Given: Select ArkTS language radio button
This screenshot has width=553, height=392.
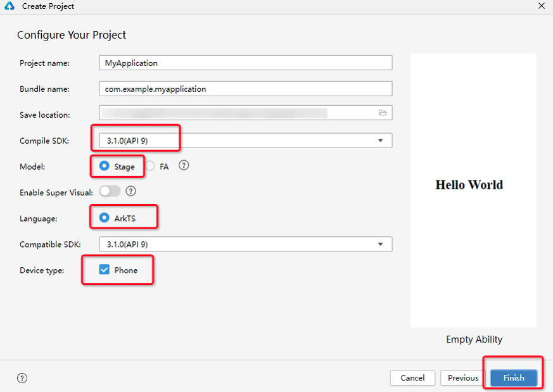Looking at the screenshot, I should tap(104, 217).
